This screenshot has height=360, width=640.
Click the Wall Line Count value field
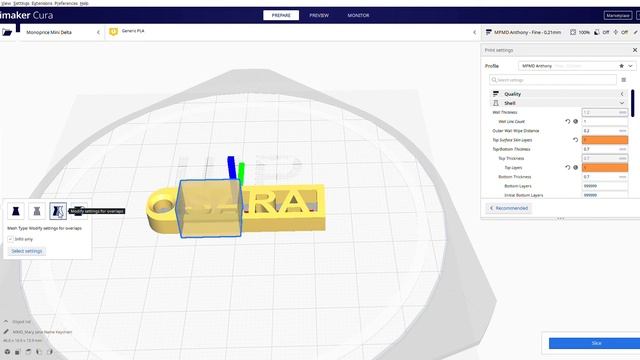click(x=605, y=121)
